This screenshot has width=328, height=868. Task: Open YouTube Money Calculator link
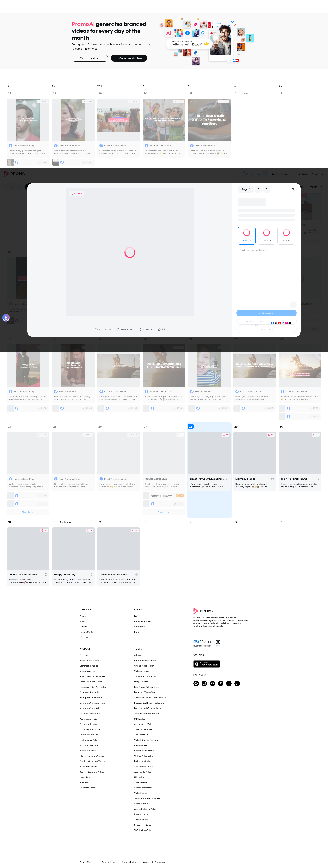(147, 713)
